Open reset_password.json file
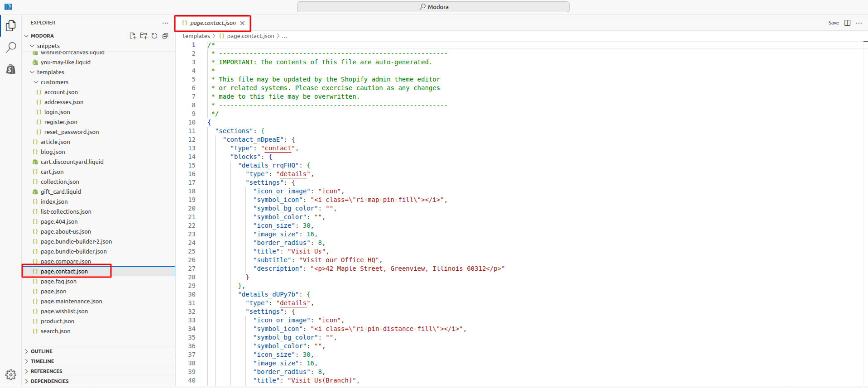This screenshot has height=388, width=868. click(x=72, y=132)
